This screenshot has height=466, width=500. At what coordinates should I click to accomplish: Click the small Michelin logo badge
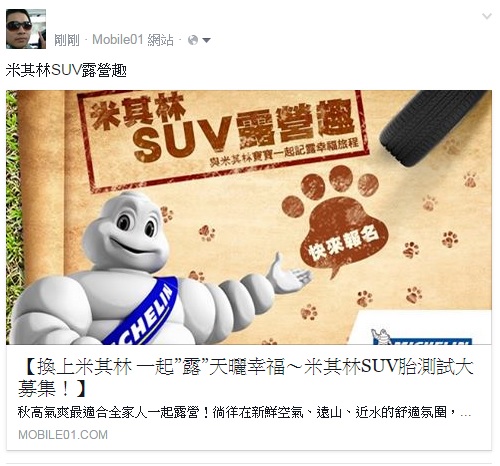422,335
